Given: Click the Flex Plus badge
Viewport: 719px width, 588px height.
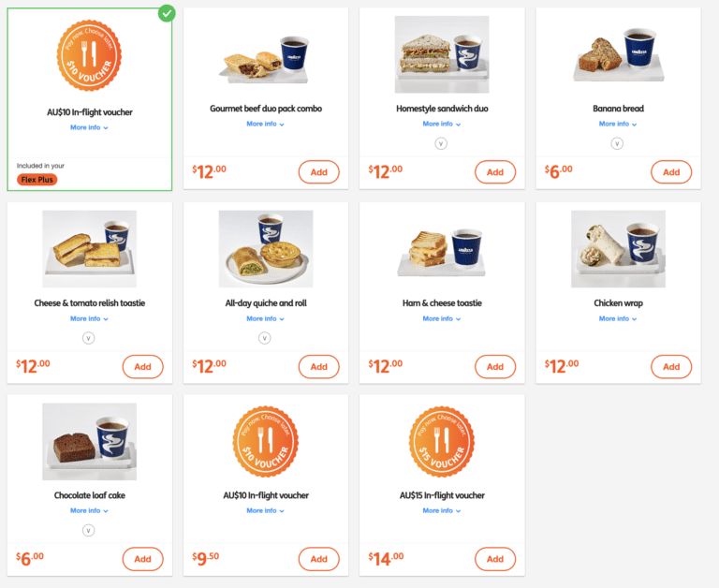Looking at the screenshot, I should point(37,179).
